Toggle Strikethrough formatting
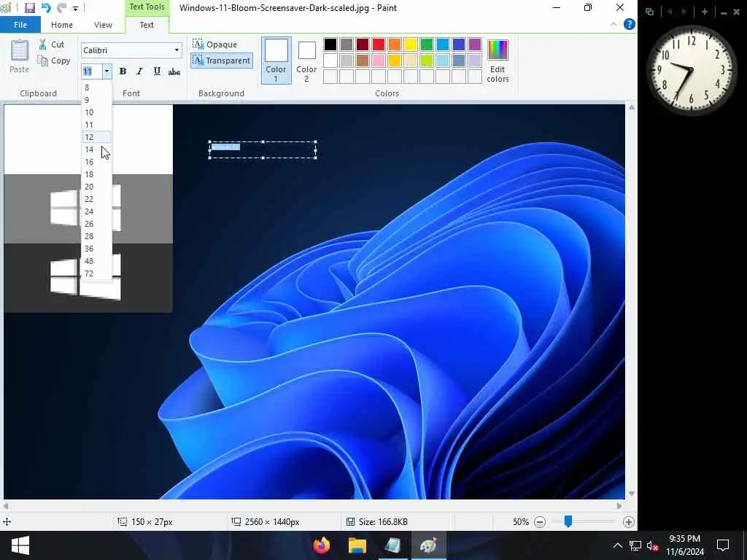Viewport: 747px width, 560px height. pos(174,71)
